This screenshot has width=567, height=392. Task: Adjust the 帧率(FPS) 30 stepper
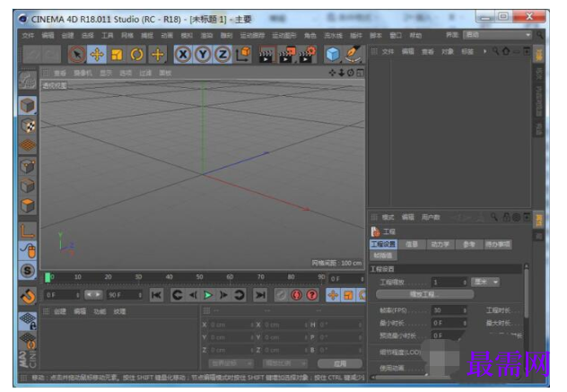click(x=465, y=309)
